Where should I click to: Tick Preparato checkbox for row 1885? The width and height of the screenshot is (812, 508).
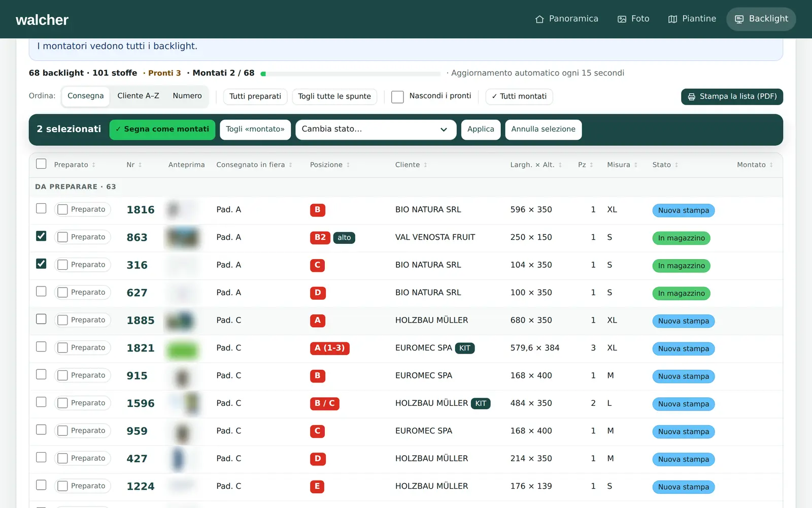(x=62, y=320)
